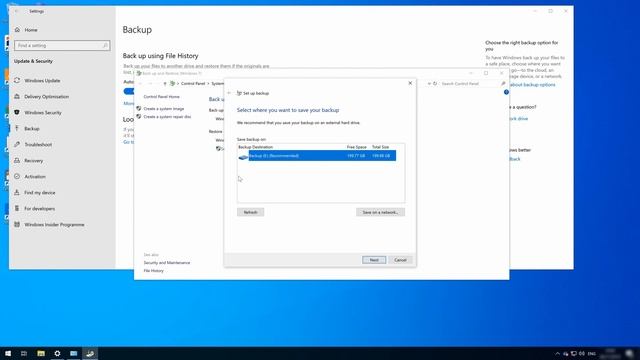
Task: Click Create a system image link
Action: point(164,109)
